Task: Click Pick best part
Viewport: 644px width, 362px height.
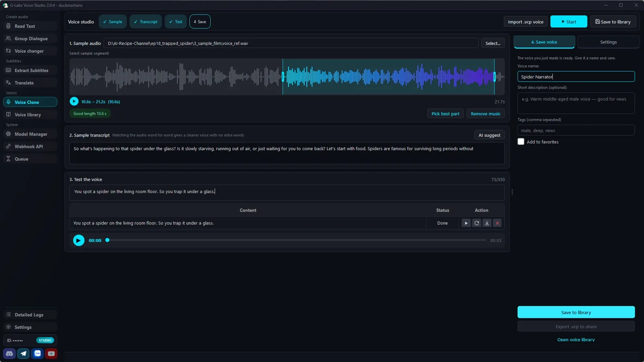Action: coord(446,114)
